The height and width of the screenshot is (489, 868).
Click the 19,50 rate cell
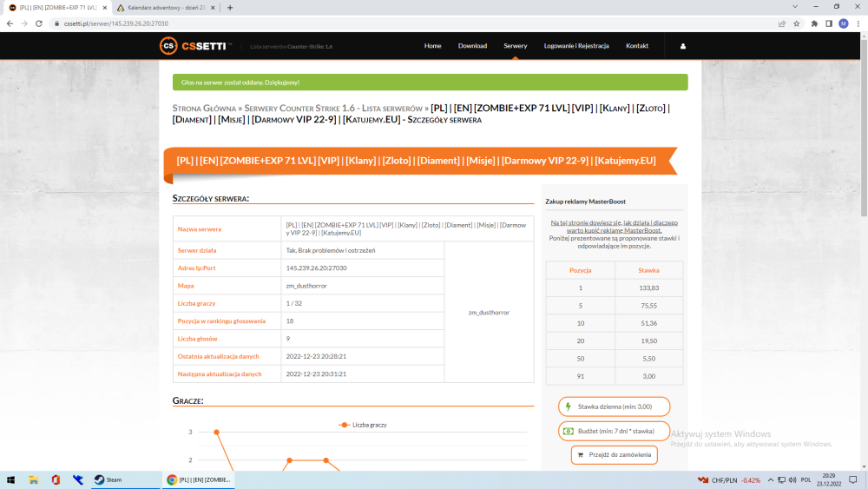click(x=648, y=341)
